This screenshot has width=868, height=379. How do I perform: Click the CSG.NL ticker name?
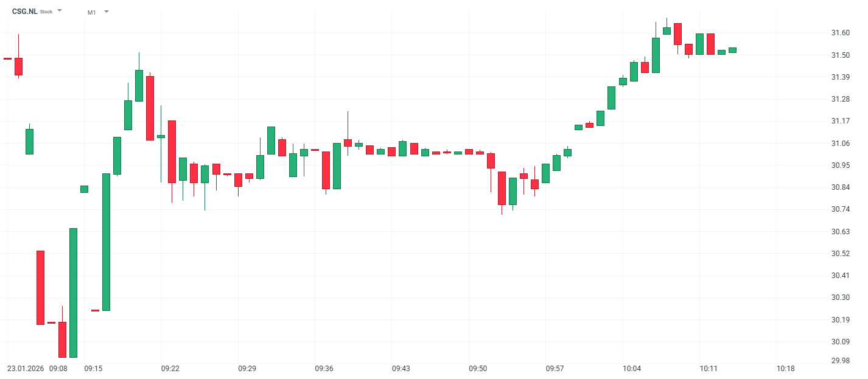(x=24, y=12)
